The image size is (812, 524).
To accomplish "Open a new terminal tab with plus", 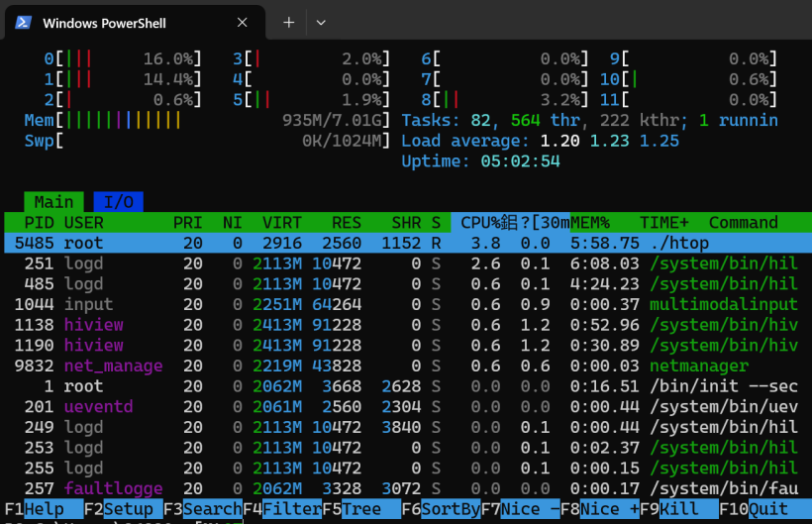I will (289, 23).
